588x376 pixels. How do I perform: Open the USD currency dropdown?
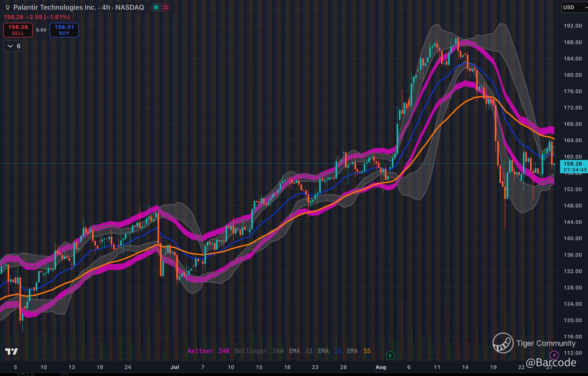click(x=575, y=7)
